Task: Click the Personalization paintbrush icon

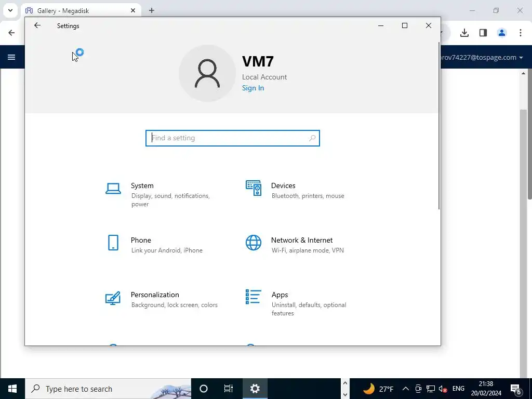Action: [x=113, y=298]
